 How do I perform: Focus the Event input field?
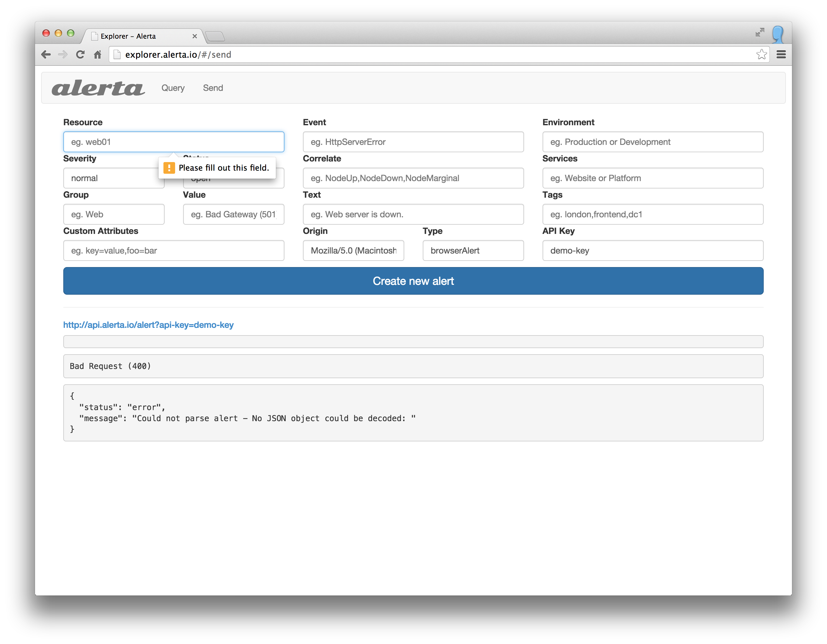coord(413,142)
